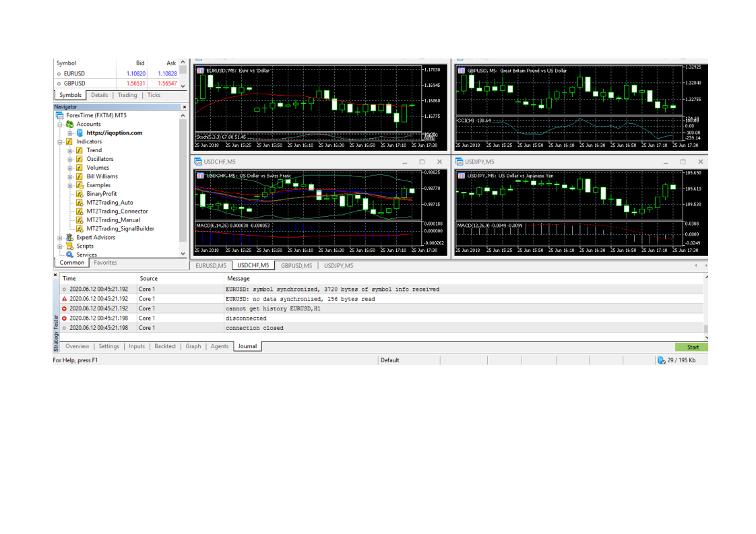Click the Oscillators indicator group icon
Viewport: 756px width, 534px height.
pyautogui.click(x=80, y=159)
